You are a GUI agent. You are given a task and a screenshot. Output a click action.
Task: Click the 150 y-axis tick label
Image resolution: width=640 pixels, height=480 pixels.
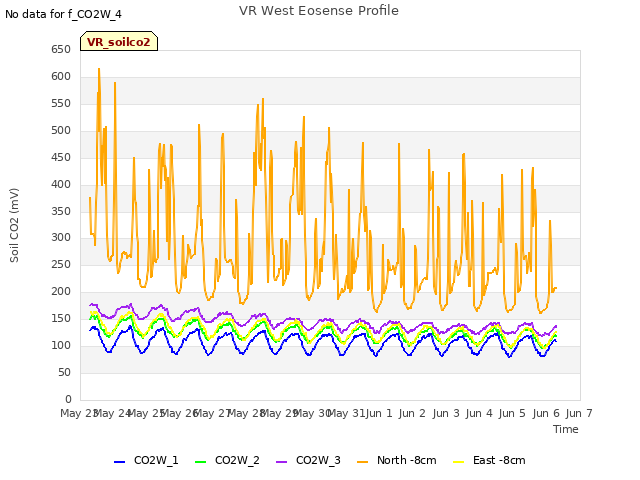pos(61,318)
